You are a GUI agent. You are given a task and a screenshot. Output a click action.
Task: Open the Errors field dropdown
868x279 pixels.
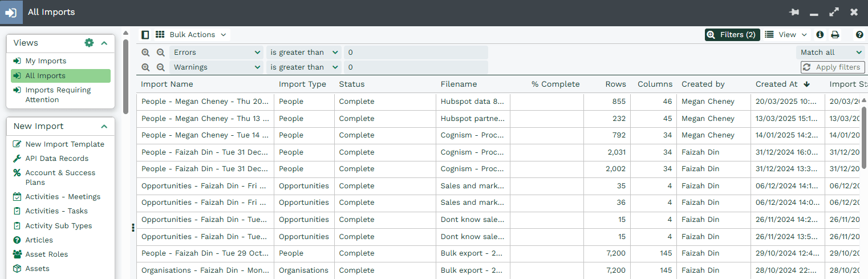click(x=216, y=52)
